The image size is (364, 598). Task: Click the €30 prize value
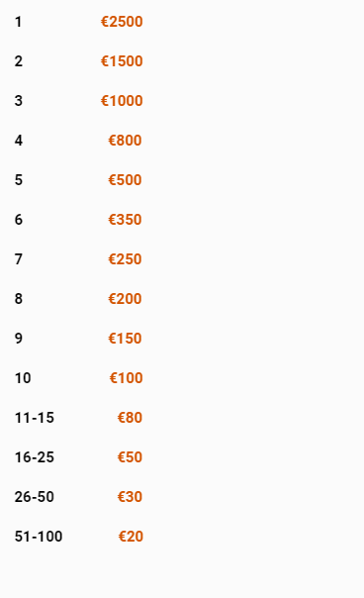click(130, 497)
